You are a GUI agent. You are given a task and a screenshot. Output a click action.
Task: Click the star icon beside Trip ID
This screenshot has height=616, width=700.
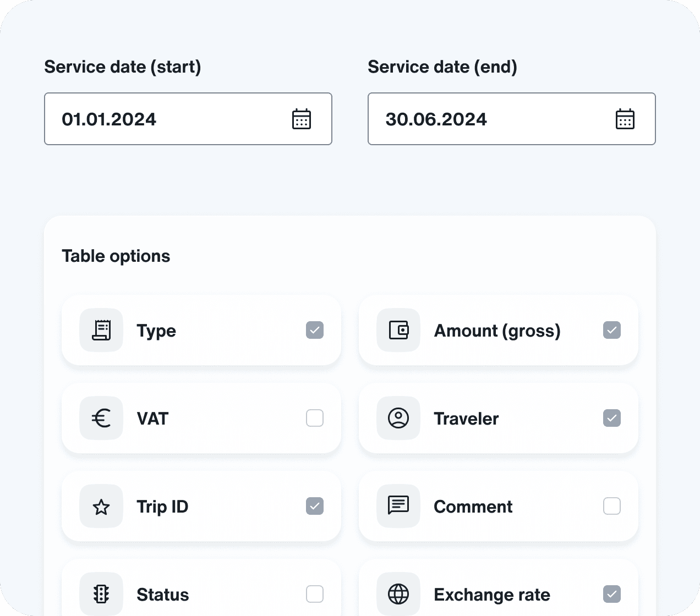click(101, 506)
